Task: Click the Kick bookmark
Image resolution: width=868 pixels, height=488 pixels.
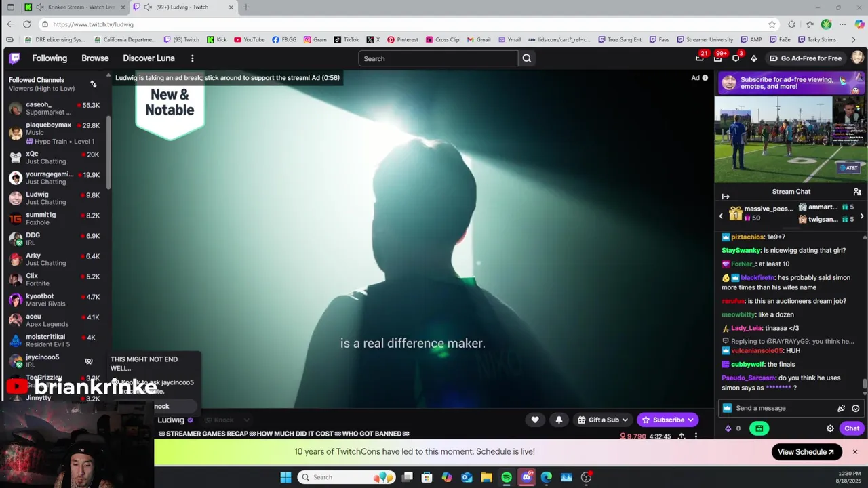Action: (x=216, y=39)
